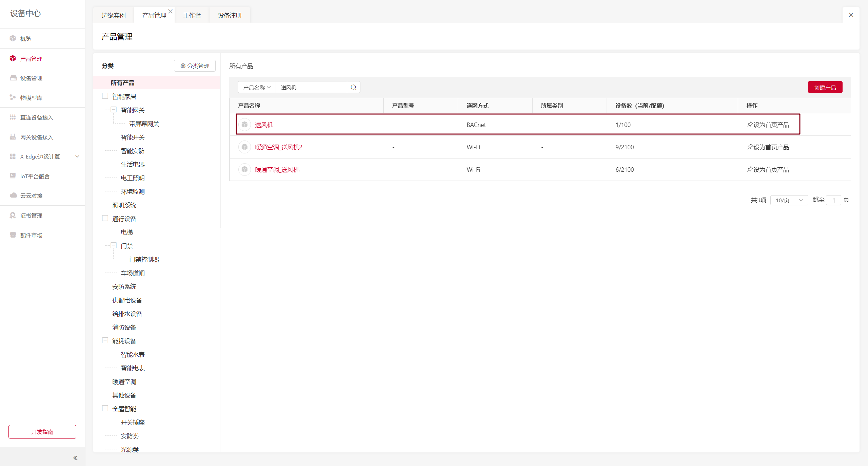
Task: Switch to the 工作台 tab
Action: 192,15
